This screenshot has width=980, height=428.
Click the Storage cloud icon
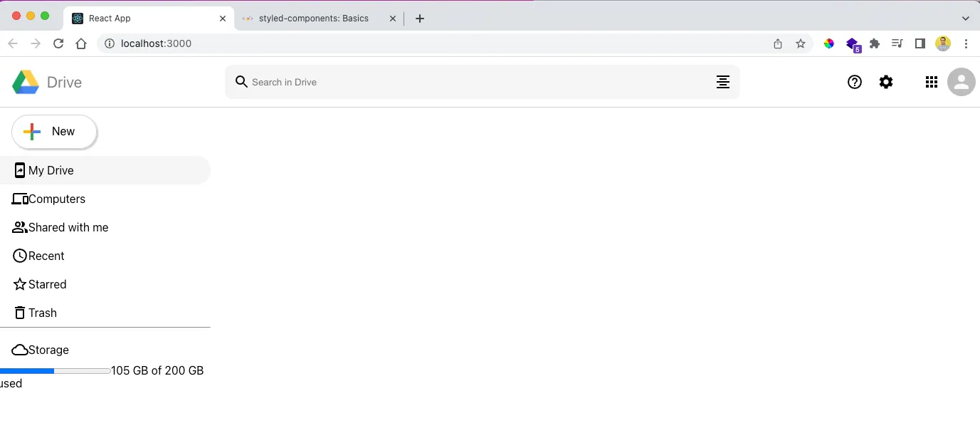20,350
